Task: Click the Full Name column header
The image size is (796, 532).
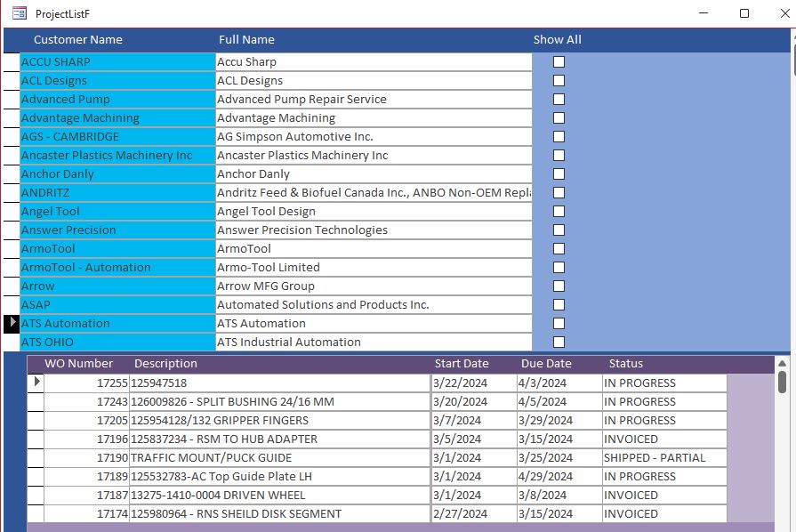Action: (x=246, y=40)
